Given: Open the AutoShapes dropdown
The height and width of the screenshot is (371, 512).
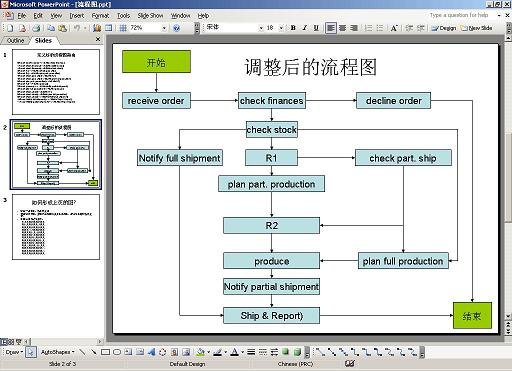Looking at the screenshot, I should 58,352.
